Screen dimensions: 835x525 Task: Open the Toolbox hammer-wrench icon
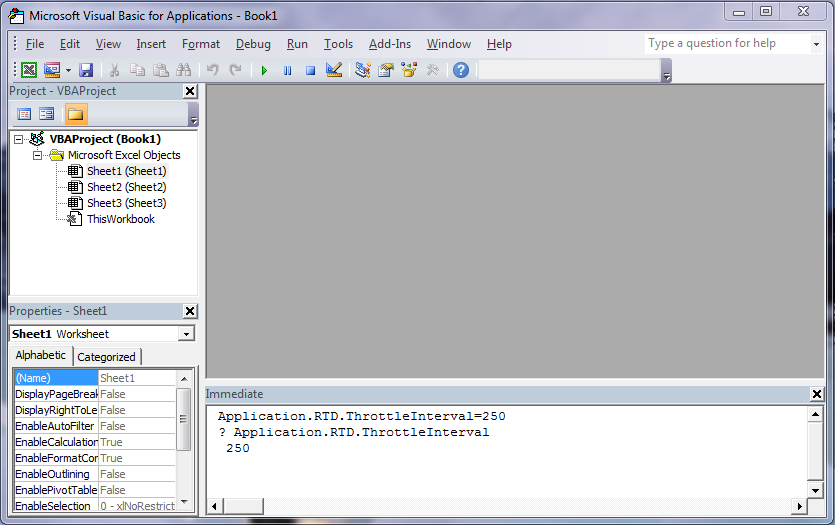pos(432,70)
